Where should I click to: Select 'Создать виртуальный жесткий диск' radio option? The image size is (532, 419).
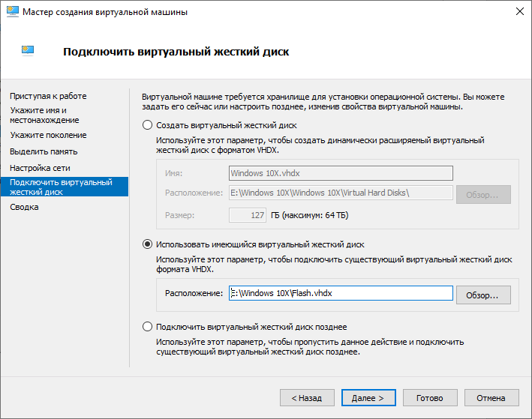pyautogui.click(x=147, y=124)
